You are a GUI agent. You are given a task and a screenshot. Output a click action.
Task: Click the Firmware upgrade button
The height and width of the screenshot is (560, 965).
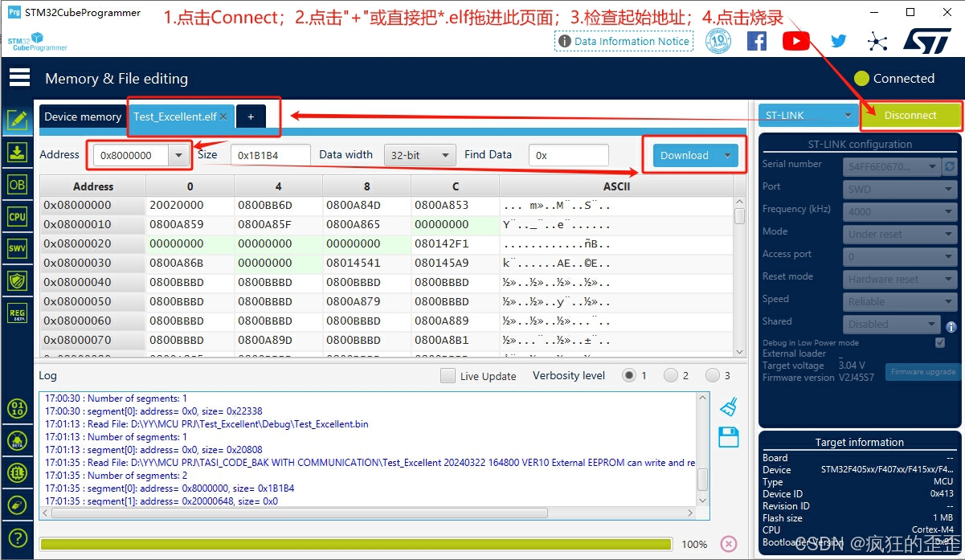(923, 372)
